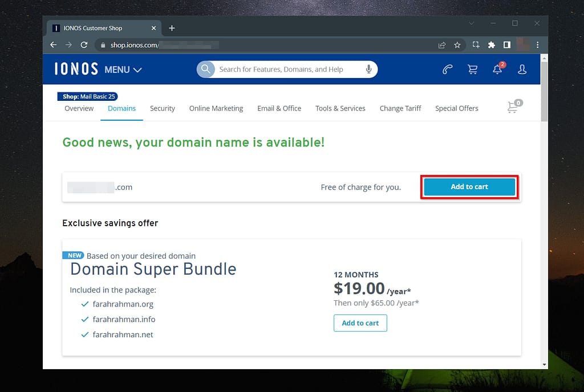The width and height of the screenshot is (584, 392).
Task: Reload the page with the refresh icon
Action: [x=84, y=45]
